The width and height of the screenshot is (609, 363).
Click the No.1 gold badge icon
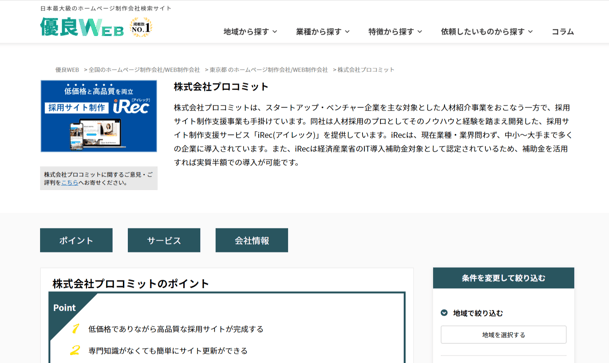(141, 27)
